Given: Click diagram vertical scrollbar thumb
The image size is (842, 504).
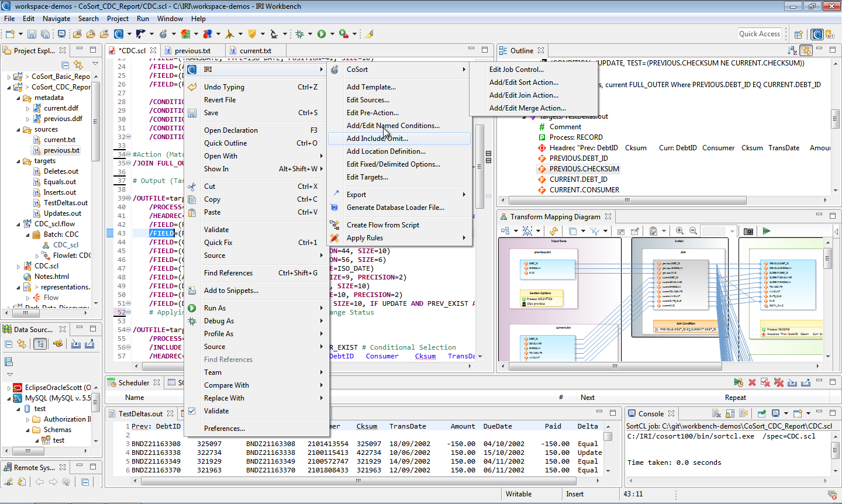Looking at the screenshot, I should point(827,258).
